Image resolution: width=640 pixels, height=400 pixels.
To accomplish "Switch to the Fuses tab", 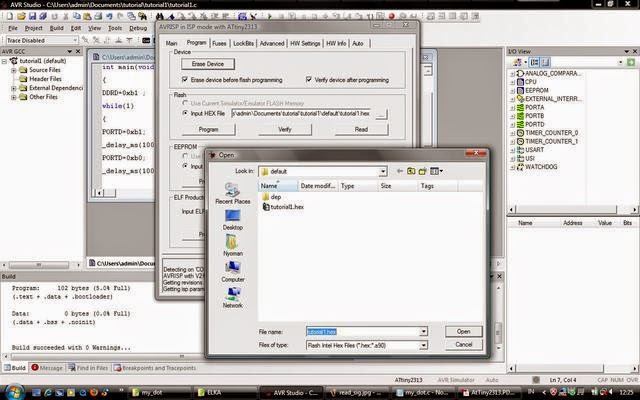I will click(219, 43).
